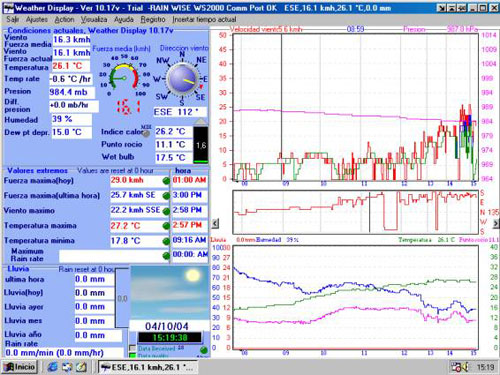Click the humidity value 39 %

tap(71, 119)
